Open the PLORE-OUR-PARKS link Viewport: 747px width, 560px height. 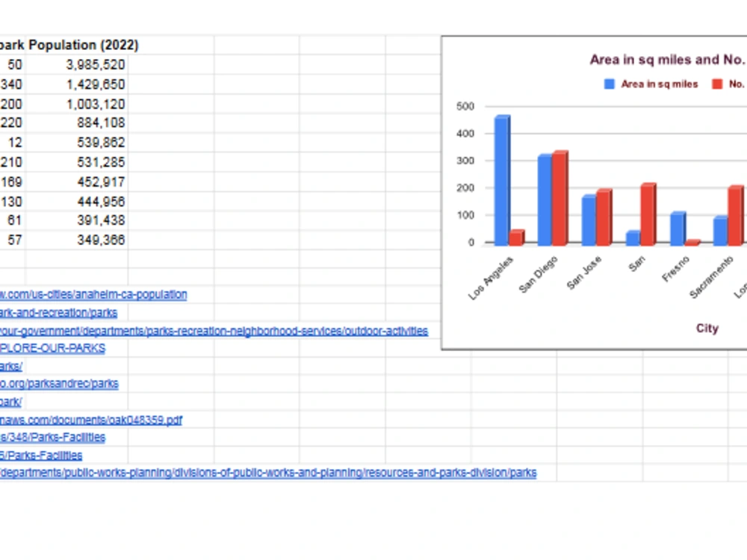[x=52, y=348]
